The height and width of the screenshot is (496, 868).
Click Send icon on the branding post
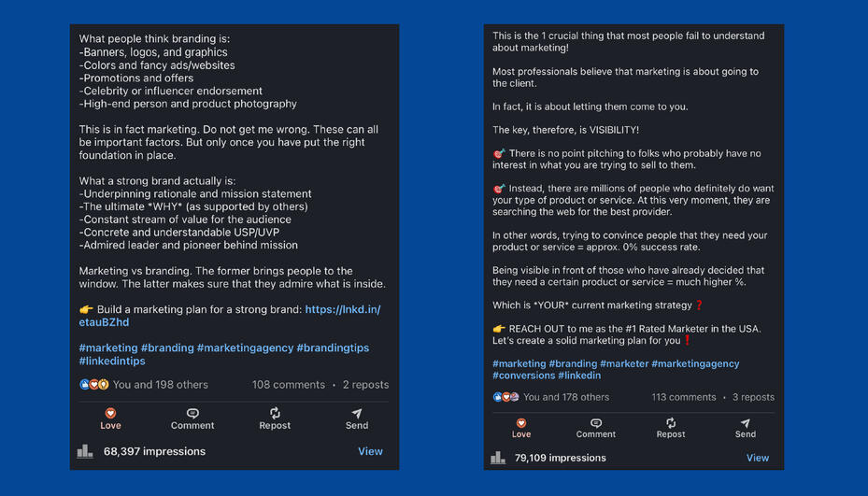357,413
